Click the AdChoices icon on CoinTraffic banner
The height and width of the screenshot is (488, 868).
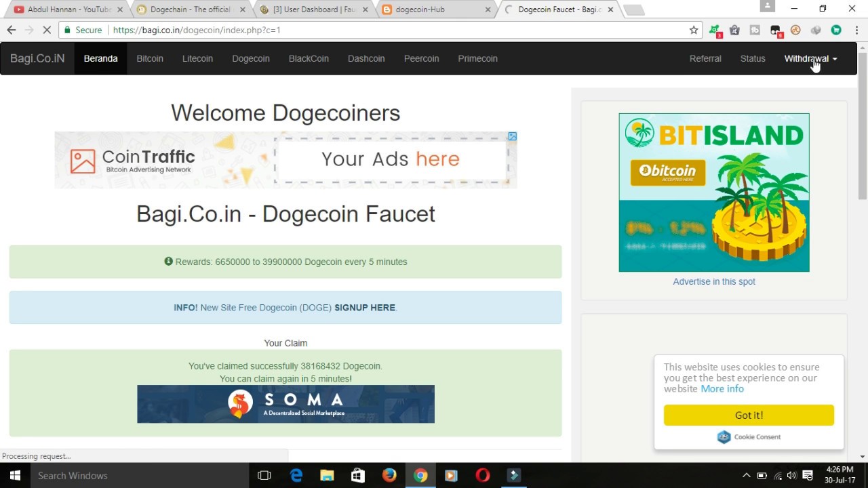(513, 136)
